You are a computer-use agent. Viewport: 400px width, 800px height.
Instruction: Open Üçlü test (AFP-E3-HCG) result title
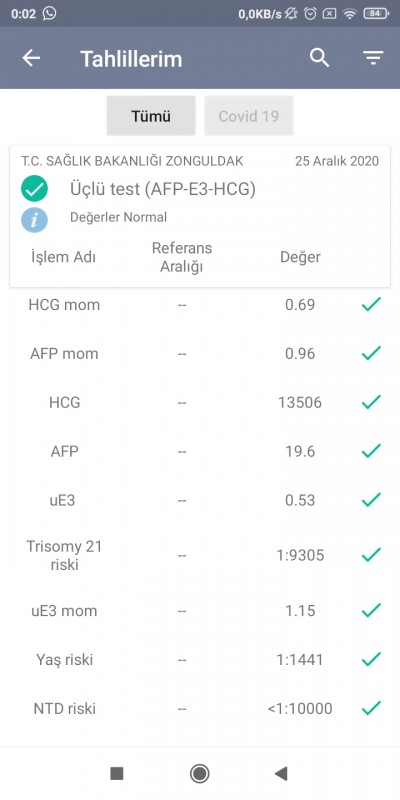pyautogui.click(x=163, y=189)
